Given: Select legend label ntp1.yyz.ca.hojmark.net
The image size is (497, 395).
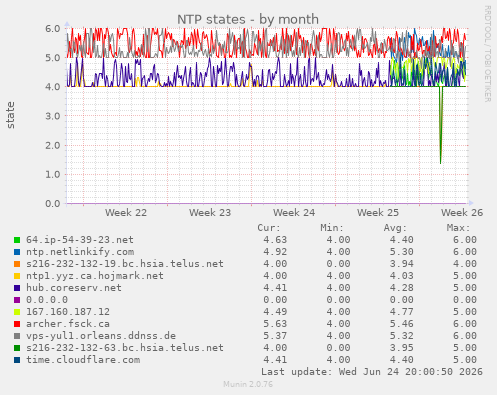Looking at the screenshot, I should coord(95,276).
